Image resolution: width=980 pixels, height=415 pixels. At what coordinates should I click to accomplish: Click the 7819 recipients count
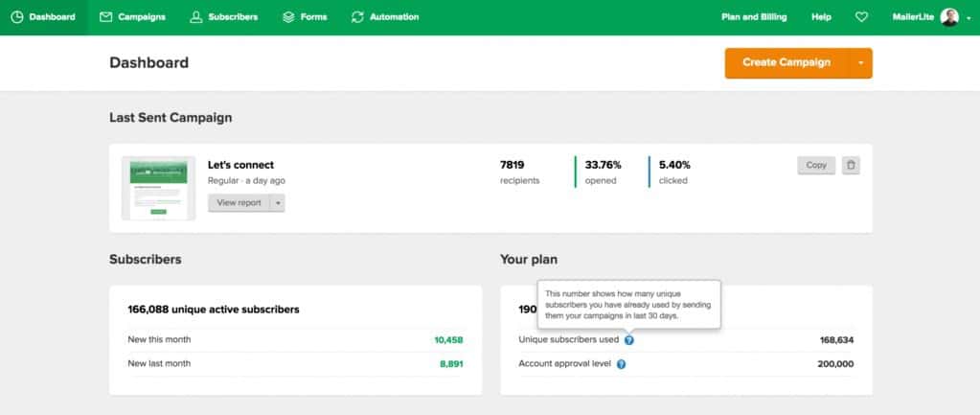coord(519,172)
